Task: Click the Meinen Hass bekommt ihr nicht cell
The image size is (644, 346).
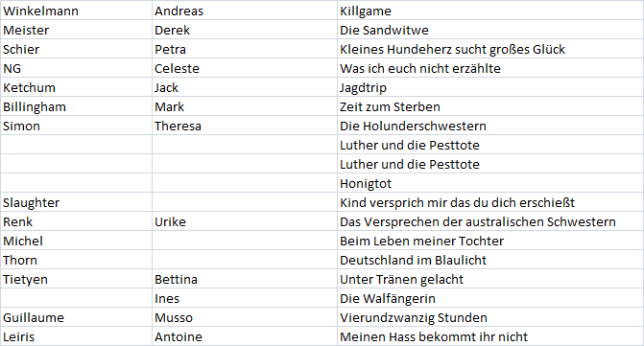Action: (x=490, y=336)
